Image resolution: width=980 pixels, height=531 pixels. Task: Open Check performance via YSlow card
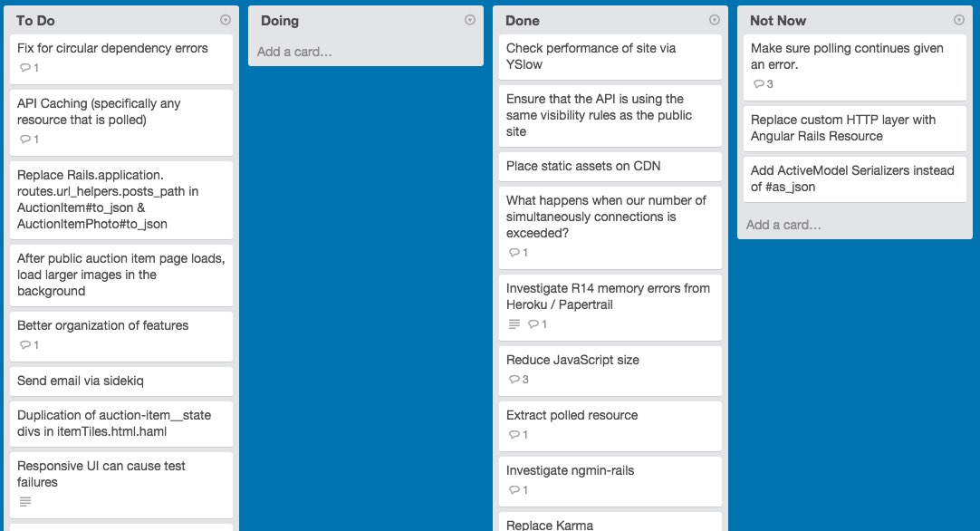point(610,56)
